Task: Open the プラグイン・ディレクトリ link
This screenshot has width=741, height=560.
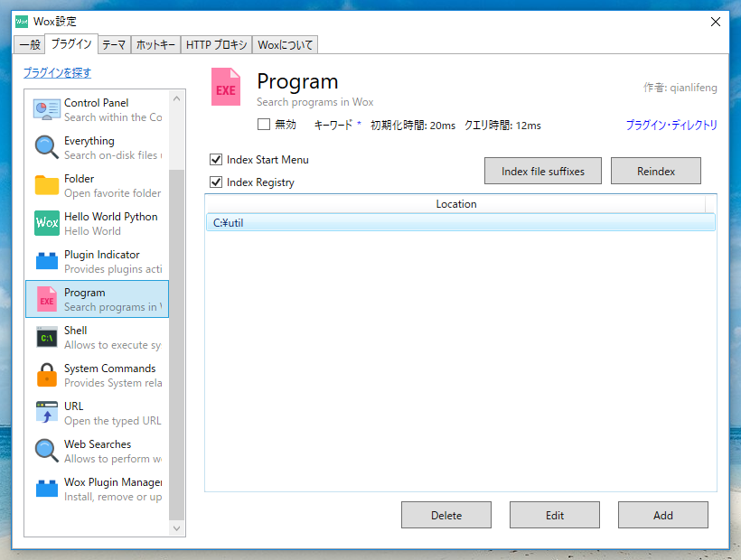Action: [671, 126]
